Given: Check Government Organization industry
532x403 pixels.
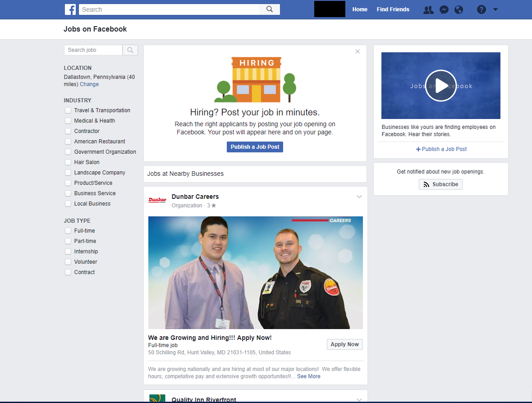Looking at the screenshot, I should (x=68, y=152).
